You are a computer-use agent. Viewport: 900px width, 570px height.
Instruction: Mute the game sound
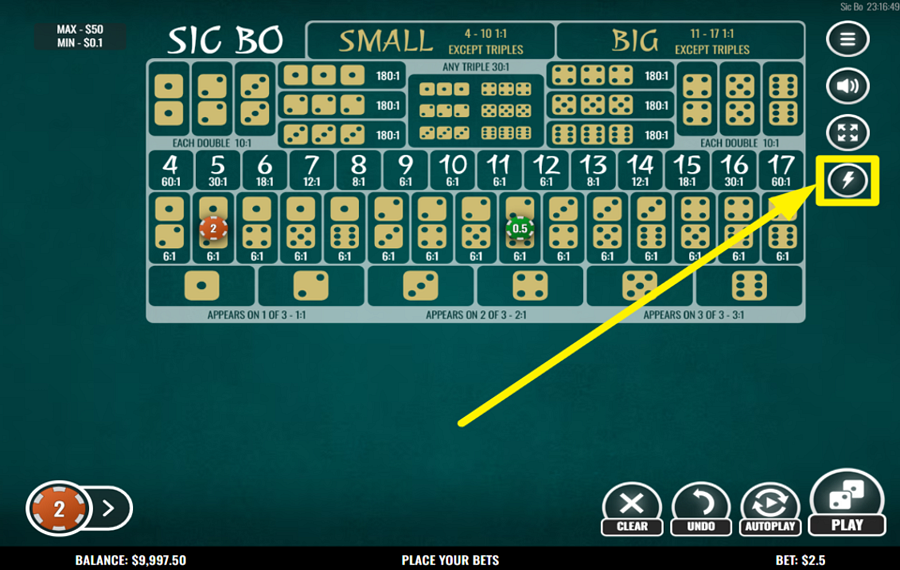pyautogui.click(x=847, y=86)
